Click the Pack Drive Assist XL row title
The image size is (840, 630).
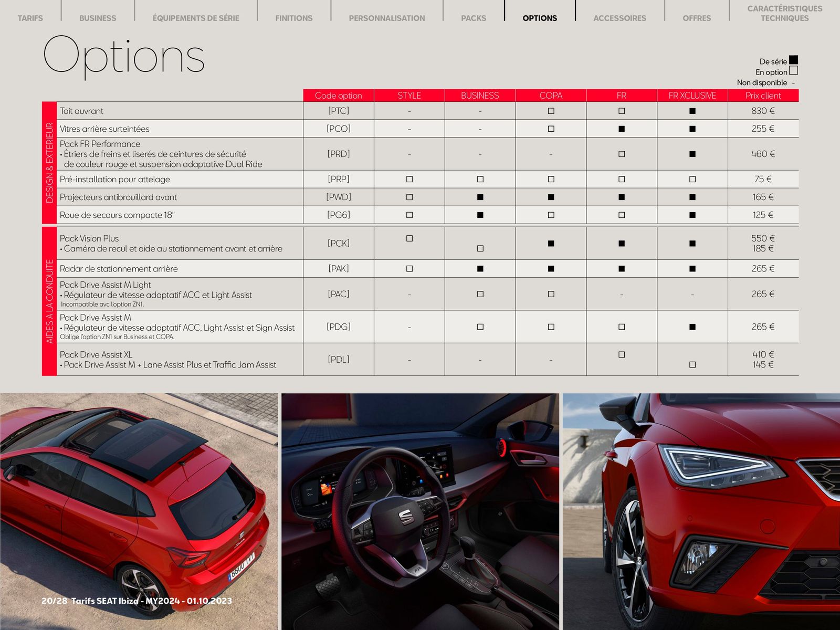click(x=96, y=354)
